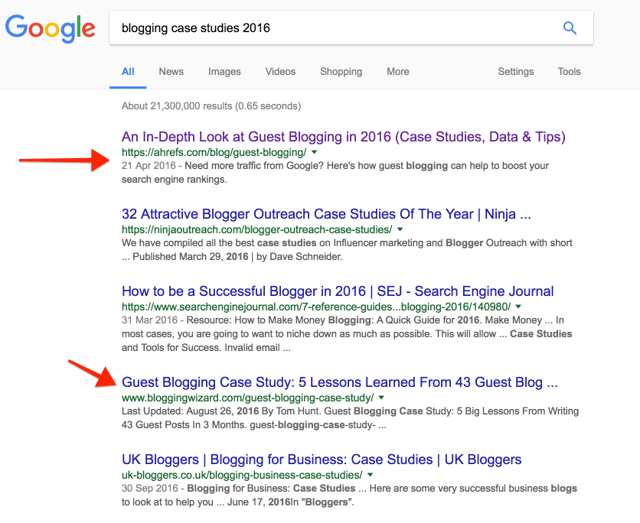Expand dropdown arrow beside bloggingwizard.com URL

point(381,398)
